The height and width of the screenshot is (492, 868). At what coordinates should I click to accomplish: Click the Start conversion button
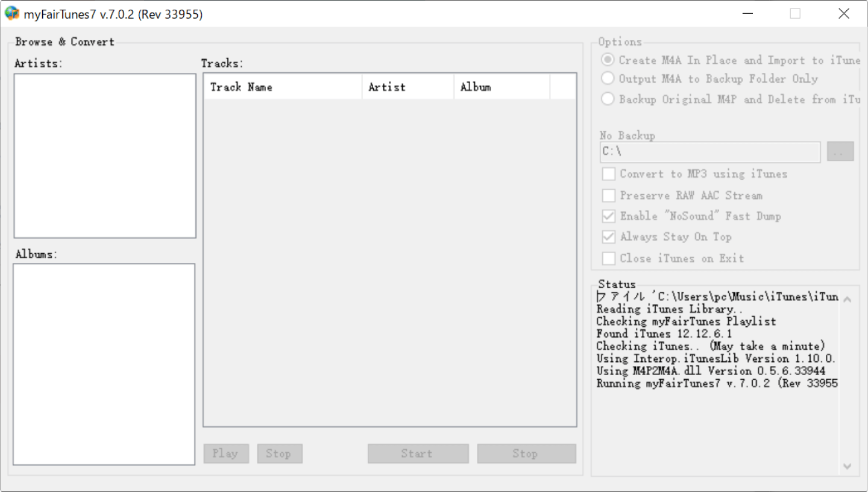418,453
